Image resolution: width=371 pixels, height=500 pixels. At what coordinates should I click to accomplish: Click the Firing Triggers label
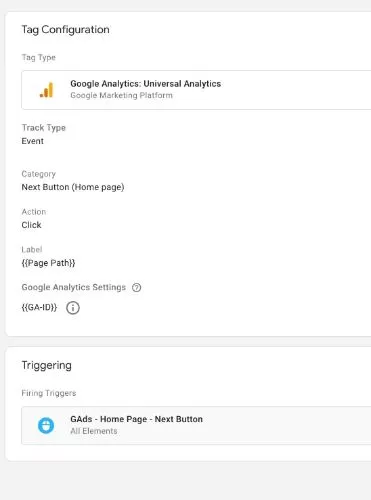49,393
